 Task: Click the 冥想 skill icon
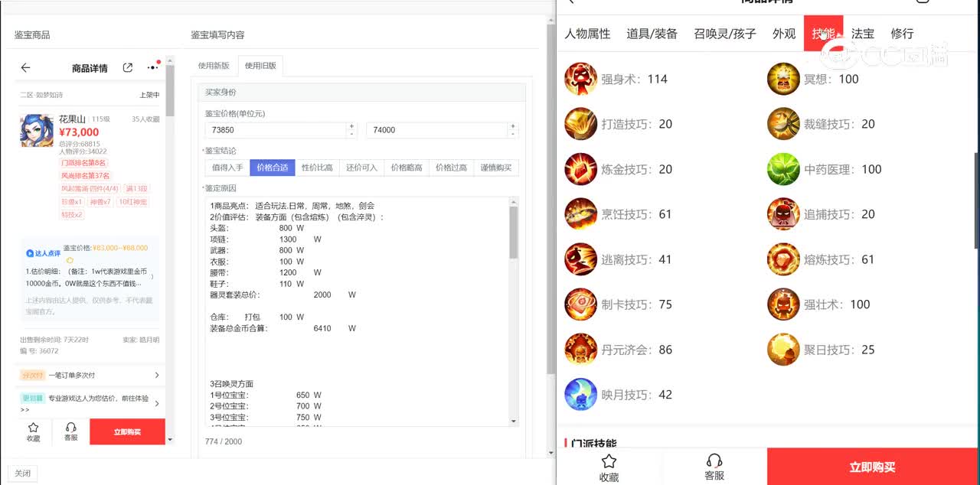pos(783,79)
